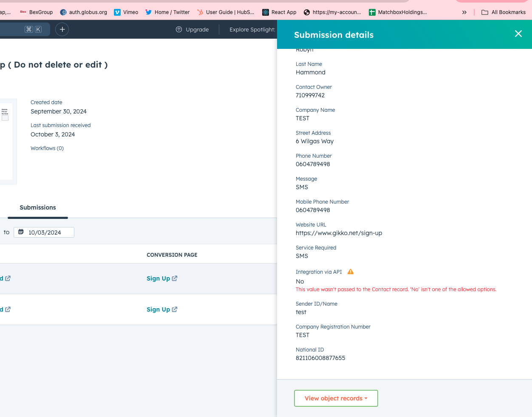Click the Command K search shortcut box
This screenshot has width=532, height=417.
[33, 29]
